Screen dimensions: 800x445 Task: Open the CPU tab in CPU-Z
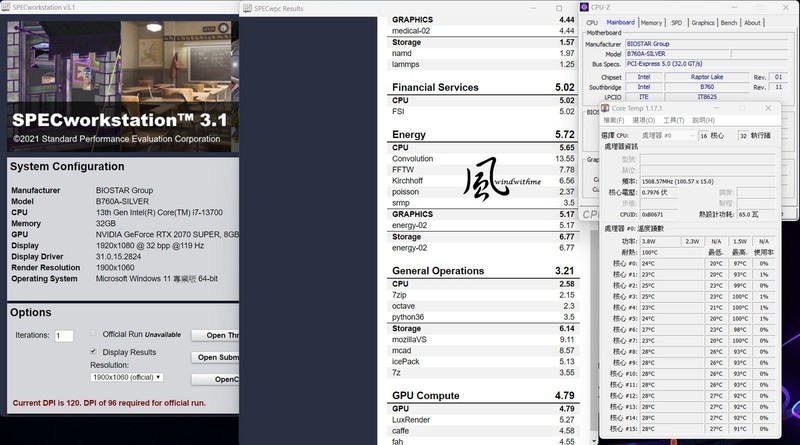pos(592,23)
